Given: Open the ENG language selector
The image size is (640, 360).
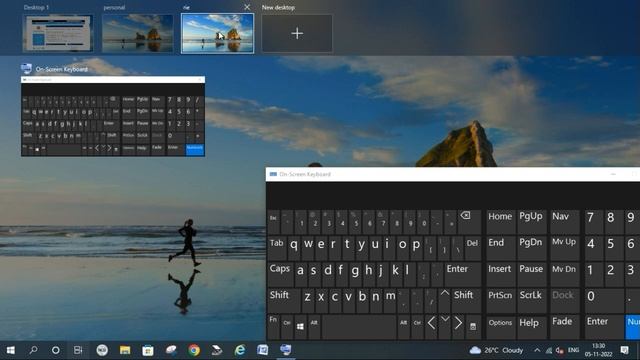Looking at the screenshot, I should 573,350.
